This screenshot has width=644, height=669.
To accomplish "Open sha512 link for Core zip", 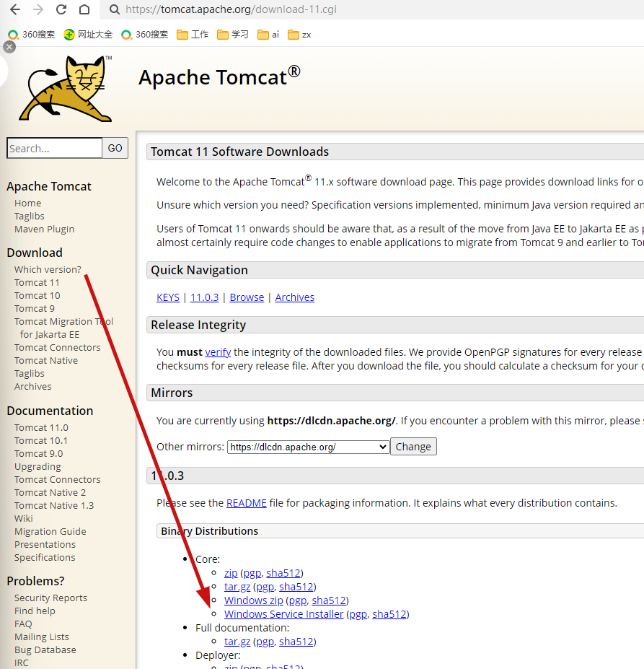I will (x=283, y=573).
